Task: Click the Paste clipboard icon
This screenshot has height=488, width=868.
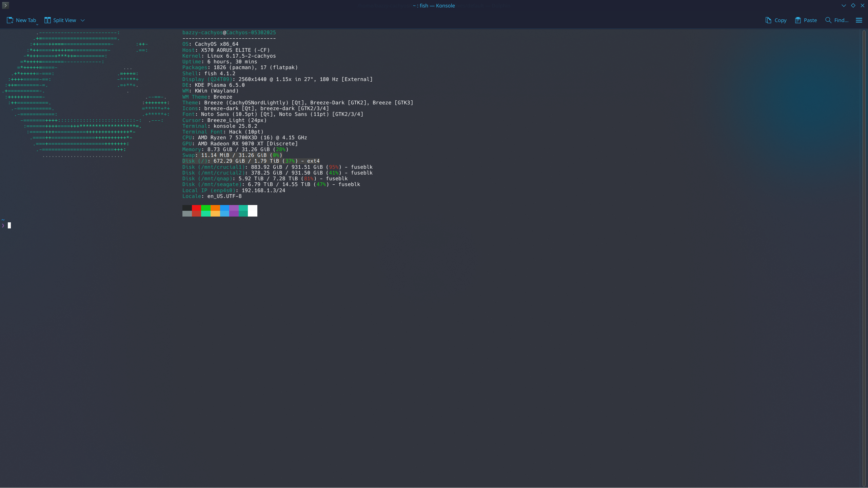Action: point(798,20)
